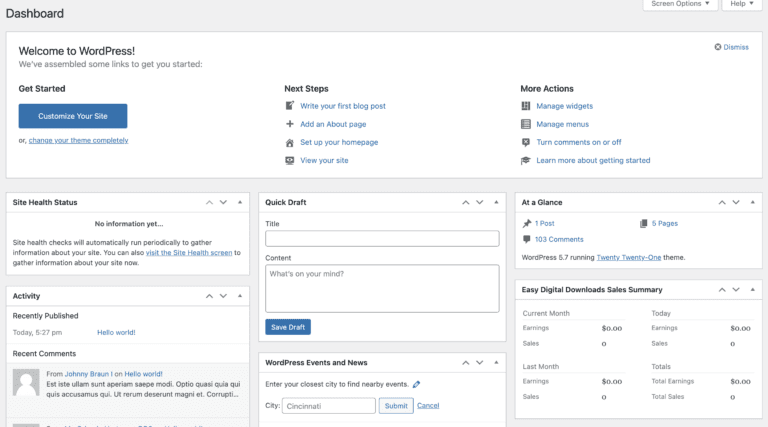
Task: Open the 103 Comments link
Action: tap(559, 239)
